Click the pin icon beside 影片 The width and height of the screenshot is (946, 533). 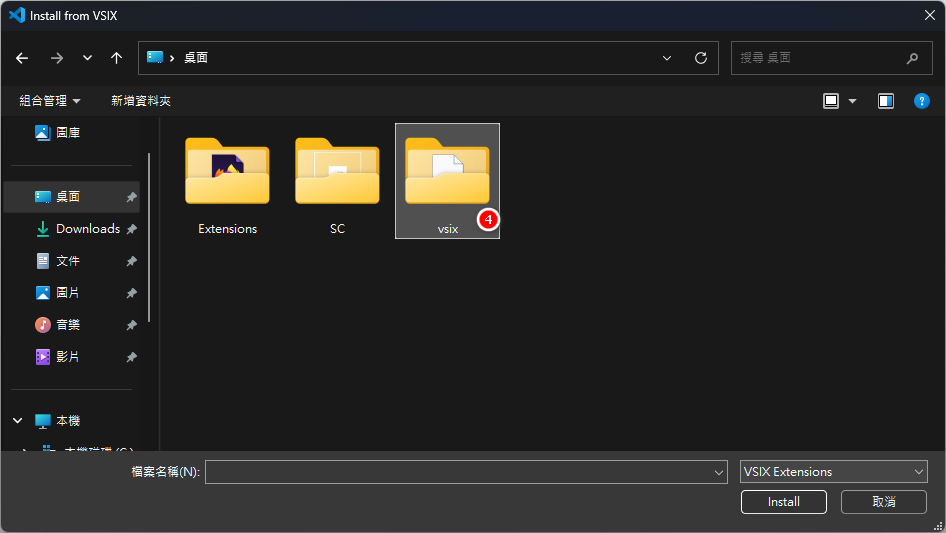point(132,357)
